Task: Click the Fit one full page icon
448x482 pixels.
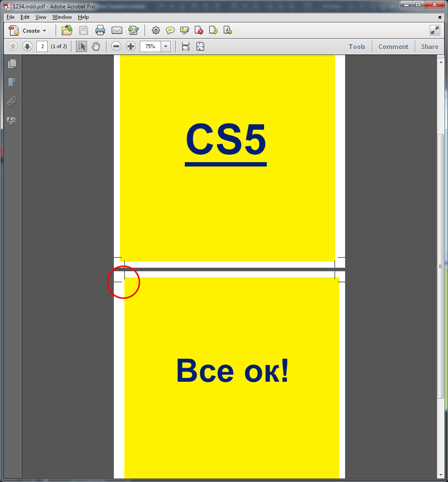Action: tap(200, 46)
